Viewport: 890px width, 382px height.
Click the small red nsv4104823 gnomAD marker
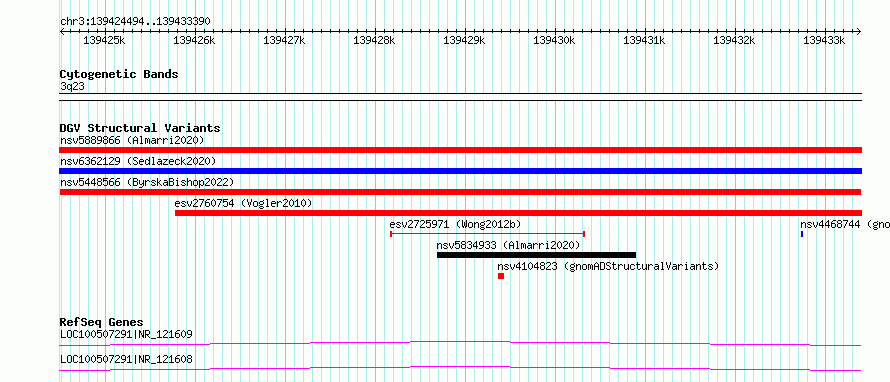point(501,276)
